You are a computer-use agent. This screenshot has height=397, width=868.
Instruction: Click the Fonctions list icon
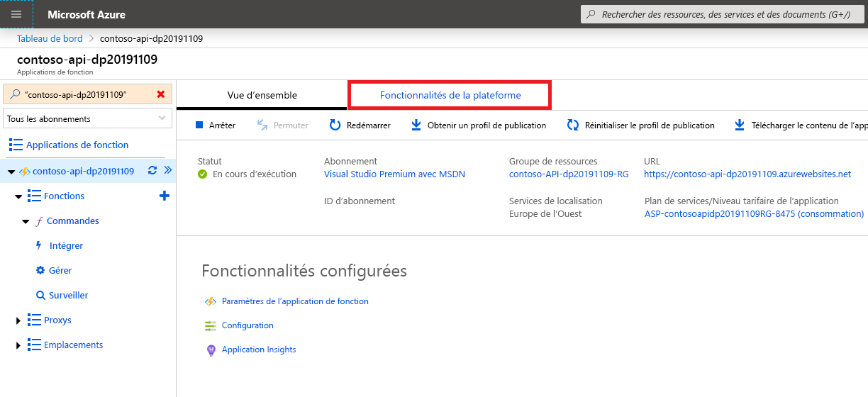(33, 196)
